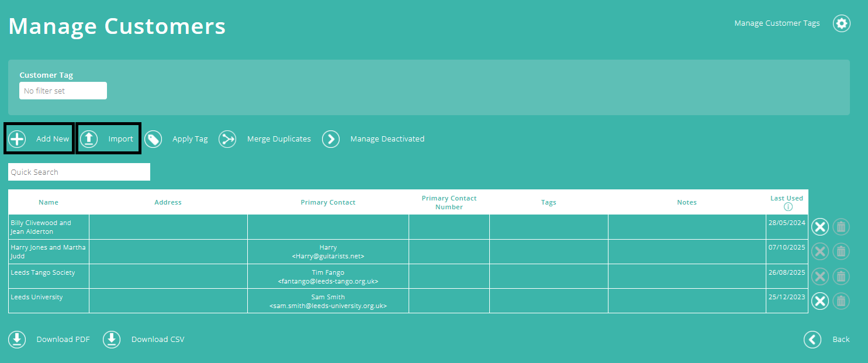Delete the Leeds Tango Society row
Viewport: 868px width, 363px height.
point(841,276)
